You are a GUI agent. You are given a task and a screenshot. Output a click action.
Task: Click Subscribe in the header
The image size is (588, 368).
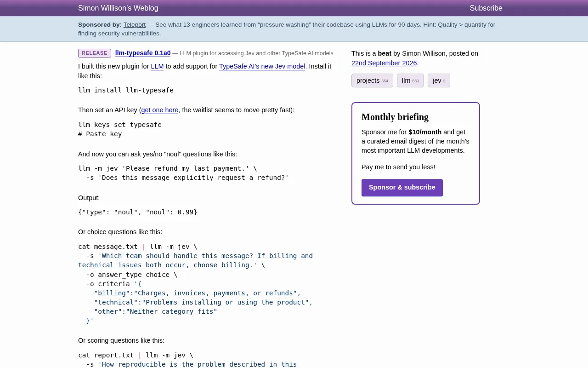(x=486, y=8)
